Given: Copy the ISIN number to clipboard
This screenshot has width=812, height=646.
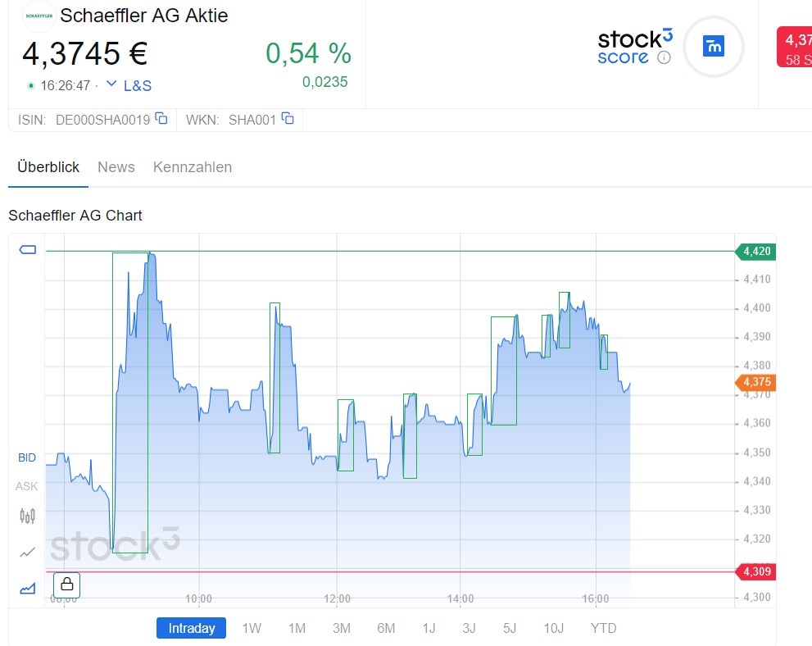Looking at the screenshot, I should coord(161,119).
